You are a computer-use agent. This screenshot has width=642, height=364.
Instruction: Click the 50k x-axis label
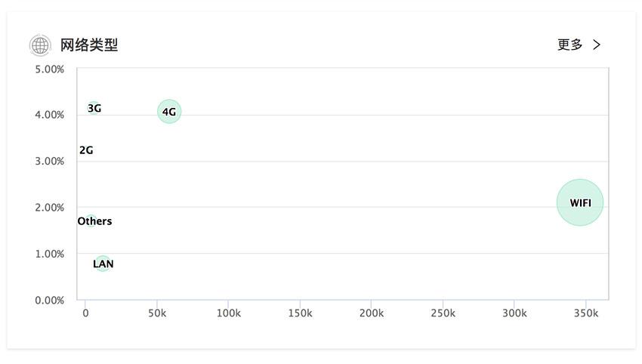[x=157, y=313]
